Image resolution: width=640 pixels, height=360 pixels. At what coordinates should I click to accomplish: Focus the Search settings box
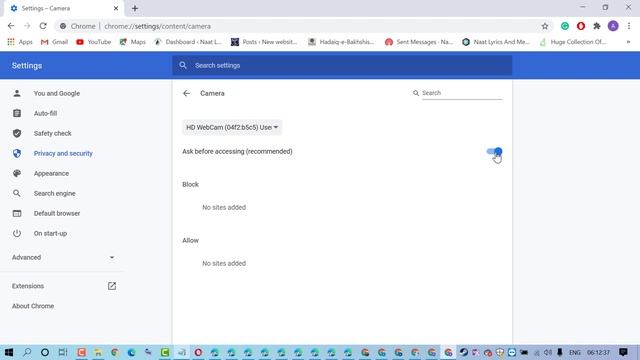[342, 65]
